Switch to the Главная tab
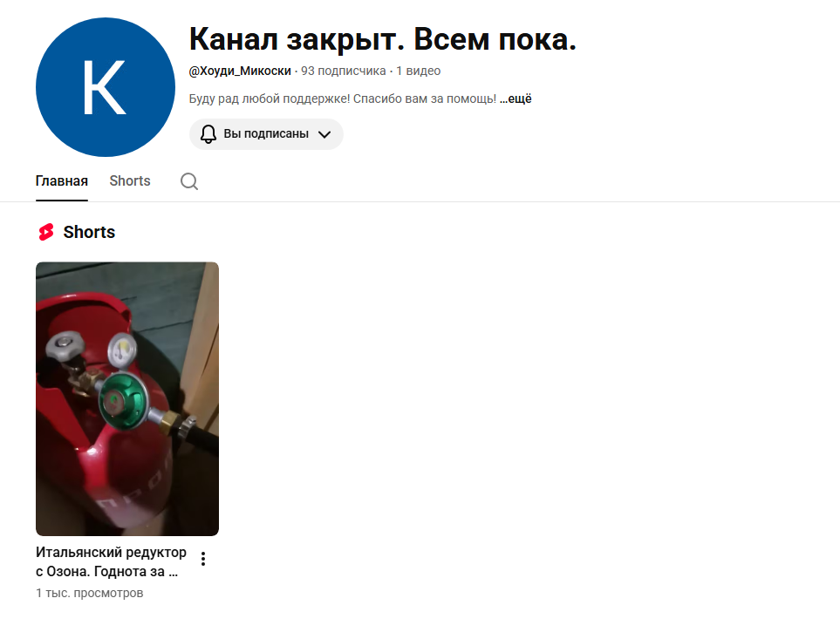The width and height of the screenshot is (840, 639). click(x=62, y=180)
